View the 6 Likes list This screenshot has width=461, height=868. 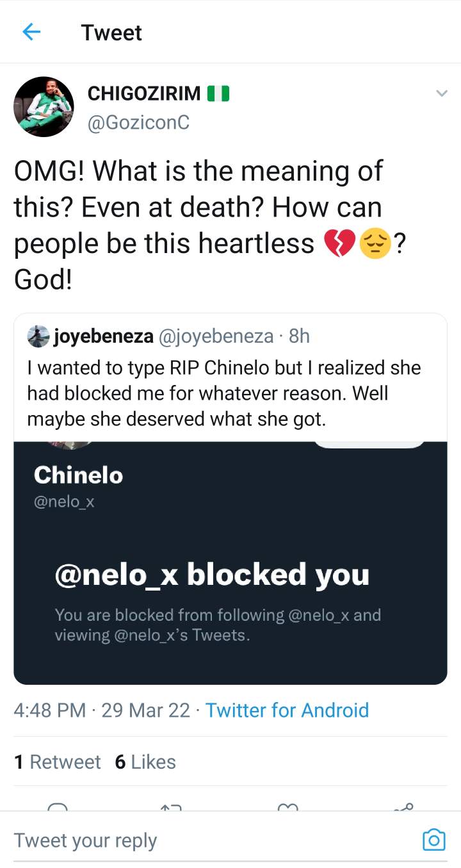145,762
